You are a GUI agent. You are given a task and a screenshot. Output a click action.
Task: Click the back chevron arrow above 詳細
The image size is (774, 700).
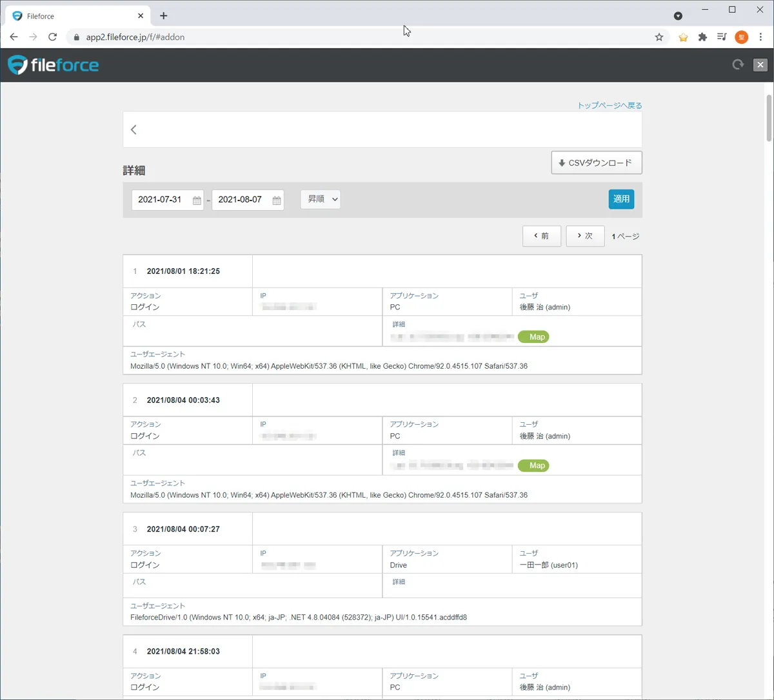[x=134, y=130]
